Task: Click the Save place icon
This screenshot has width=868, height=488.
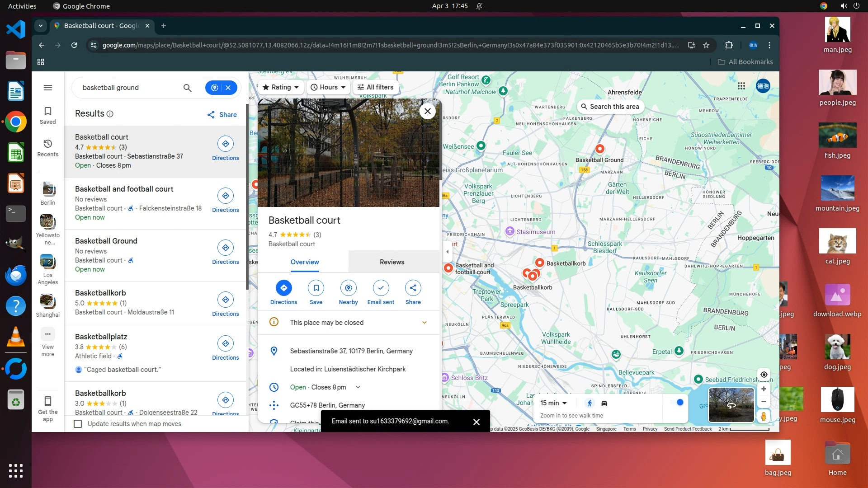Action: pos(316,288)
